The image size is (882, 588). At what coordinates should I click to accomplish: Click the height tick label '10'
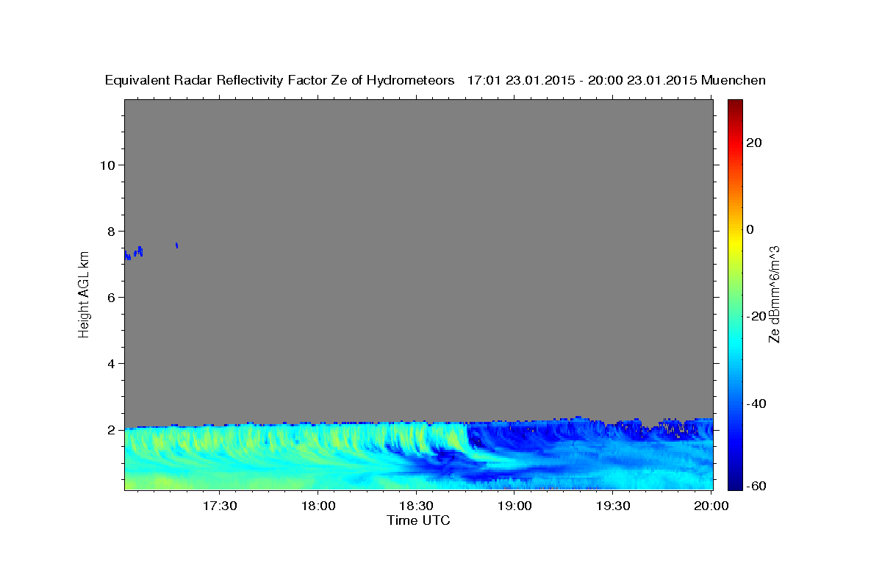(108, 165)
